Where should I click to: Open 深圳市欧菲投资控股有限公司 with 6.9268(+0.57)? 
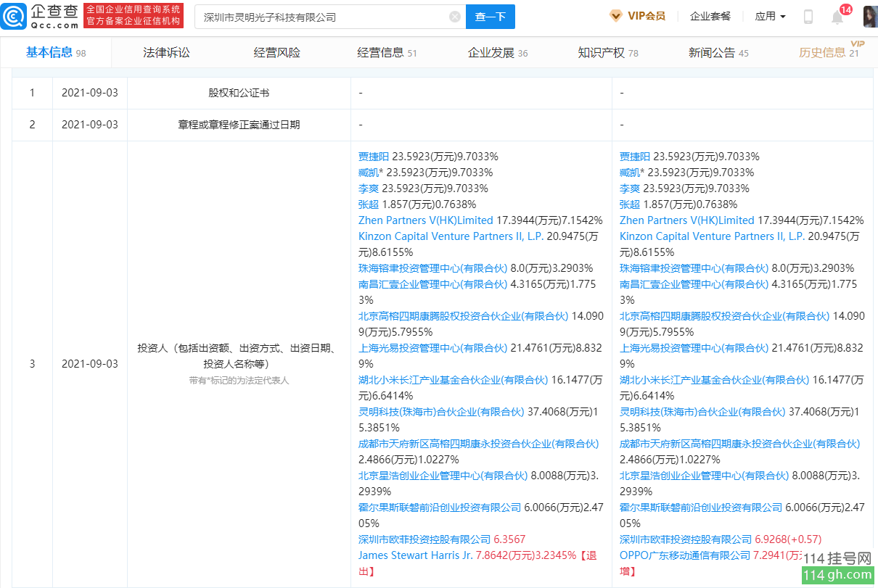[x=686, y=539]
